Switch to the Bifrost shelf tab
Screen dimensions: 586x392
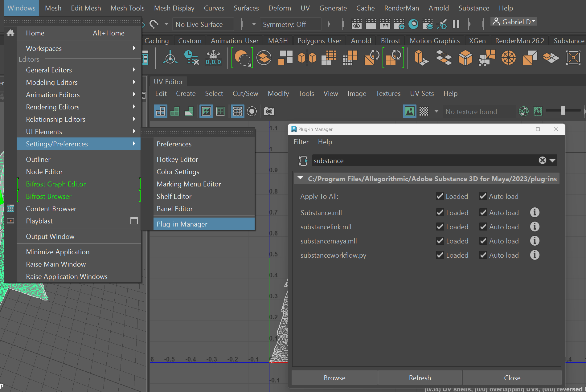(x=390, y=41)
